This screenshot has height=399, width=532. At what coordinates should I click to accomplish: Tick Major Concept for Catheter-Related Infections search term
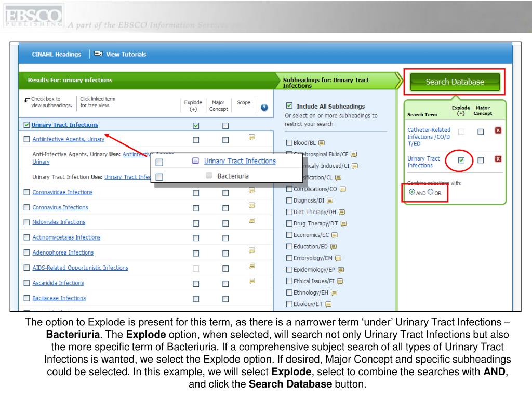coord(481,131)
